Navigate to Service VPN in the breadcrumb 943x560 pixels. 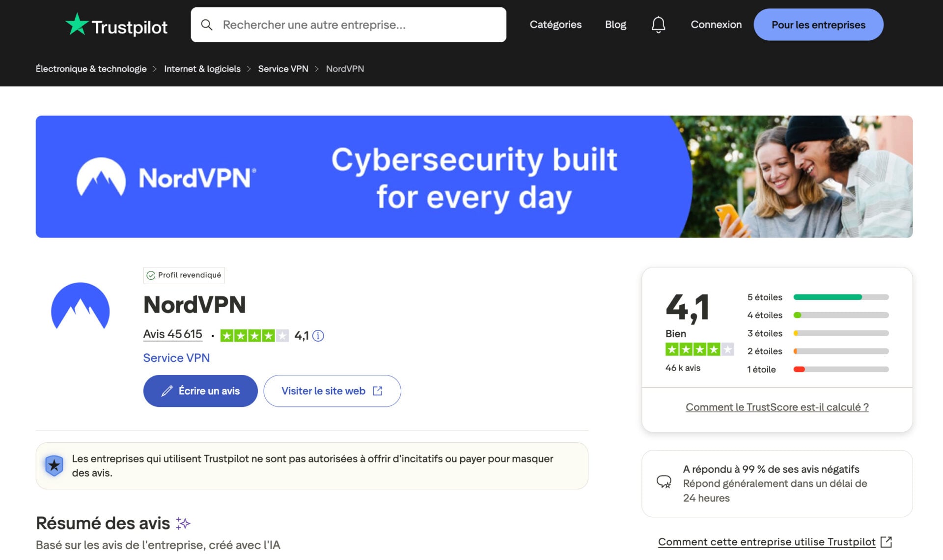283,69
